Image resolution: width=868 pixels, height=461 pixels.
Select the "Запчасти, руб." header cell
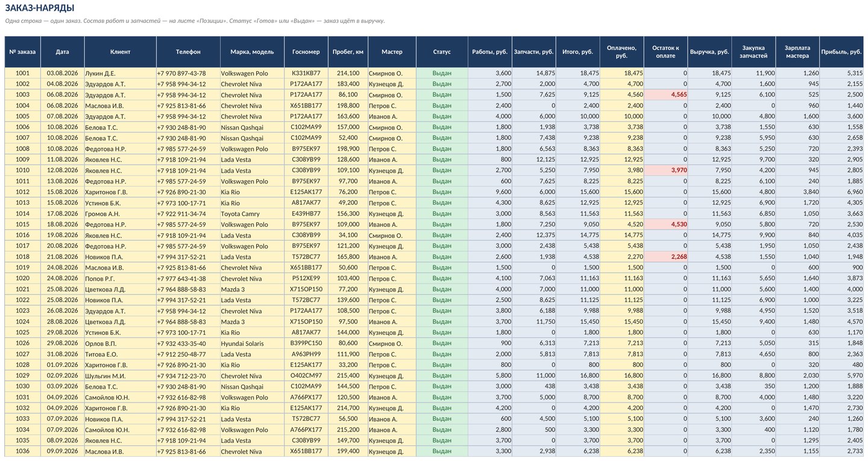click(534, 52)
